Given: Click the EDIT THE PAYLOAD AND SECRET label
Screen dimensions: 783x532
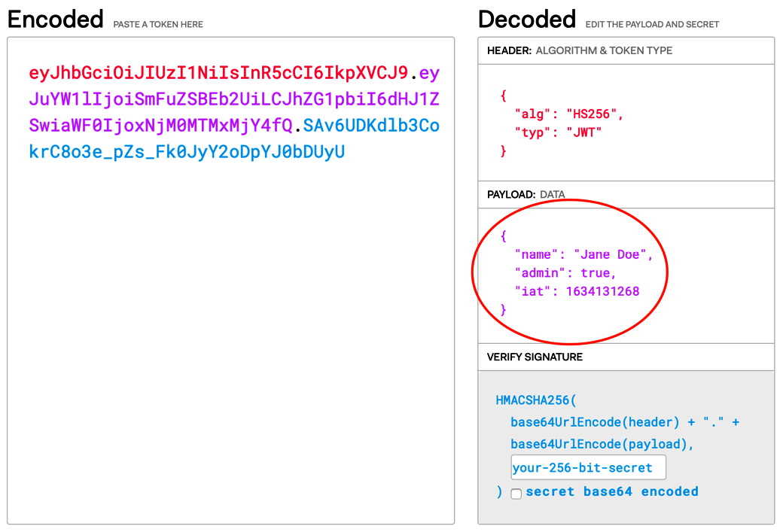Looking at the screenshot, I should (653, 24).
